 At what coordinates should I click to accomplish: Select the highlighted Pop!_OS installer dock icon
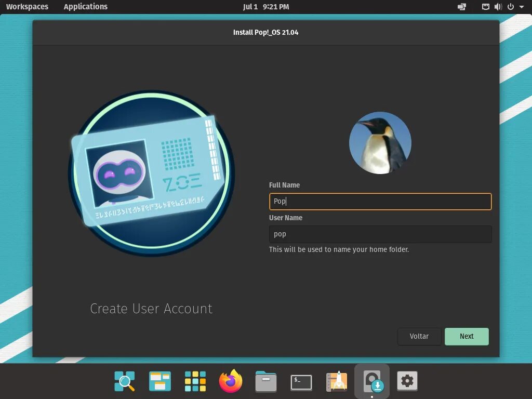coord(372,381)
